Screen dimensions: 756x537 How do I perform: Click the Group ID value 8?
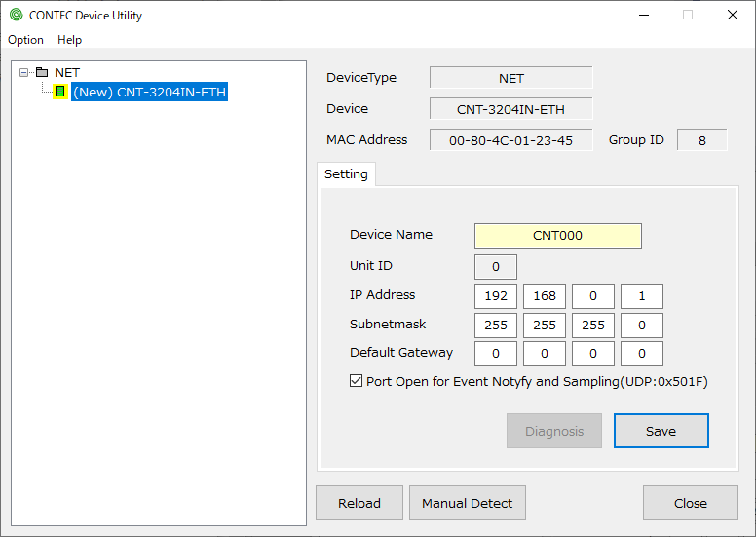[702, 140]
